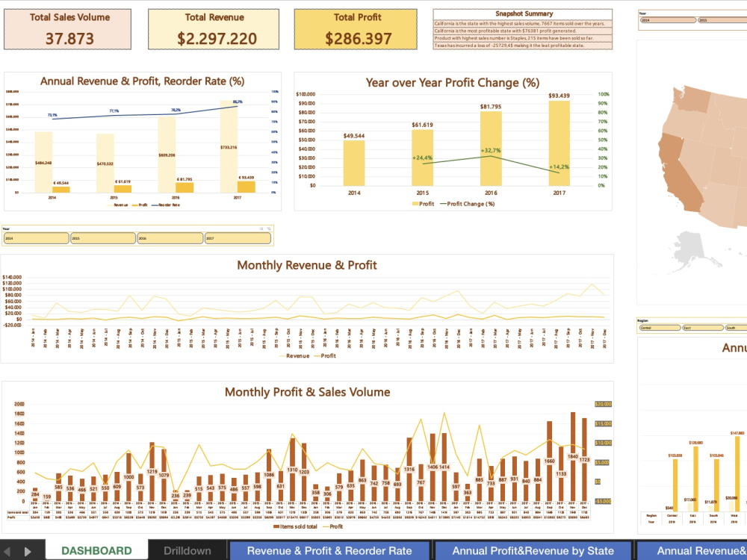
Task: Toggle multi-select icon in Year slicer header
Action: coord(261,228)
